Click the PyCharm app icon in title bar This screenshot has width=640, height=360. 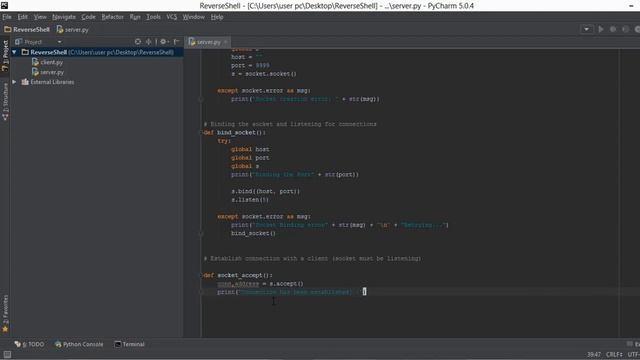pos(4,5)
